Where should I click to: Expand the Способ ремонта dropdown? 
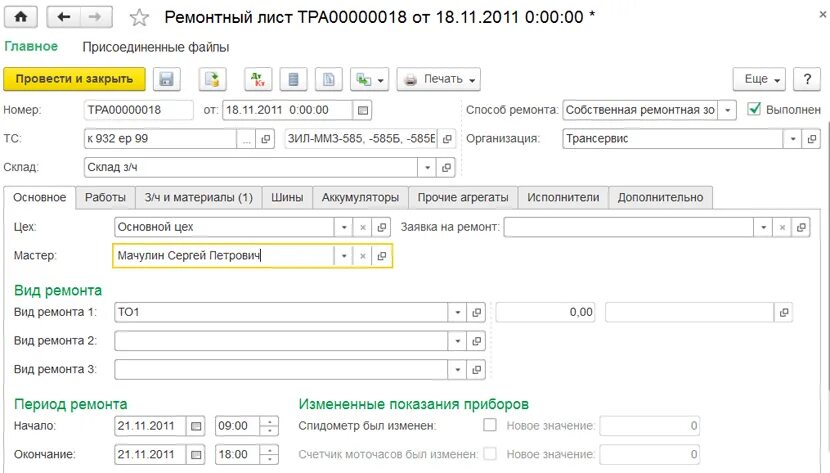728,110
